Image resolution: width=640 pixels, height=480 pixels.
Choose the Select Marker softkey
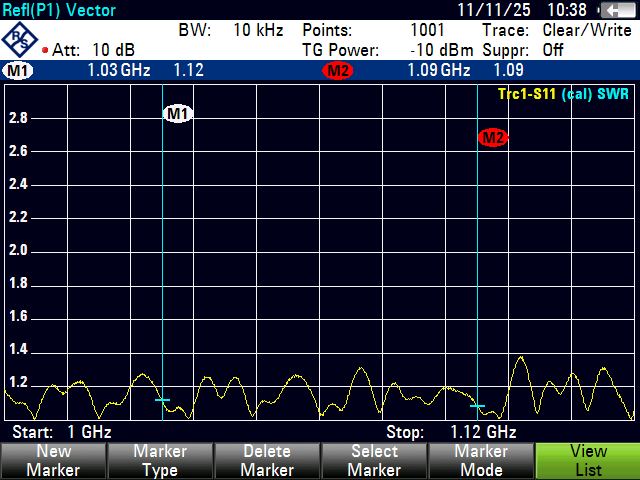click(x=374, y=461)
